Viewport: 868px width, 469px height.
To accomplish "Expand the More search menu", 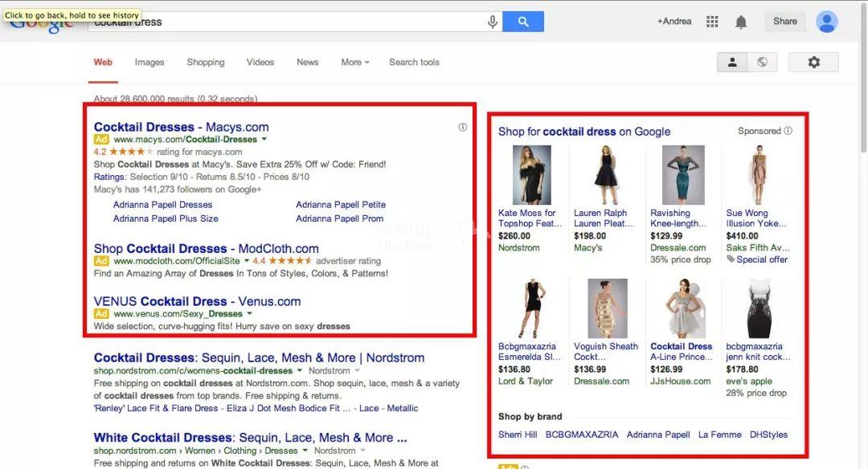I will [x=355, y=62].
